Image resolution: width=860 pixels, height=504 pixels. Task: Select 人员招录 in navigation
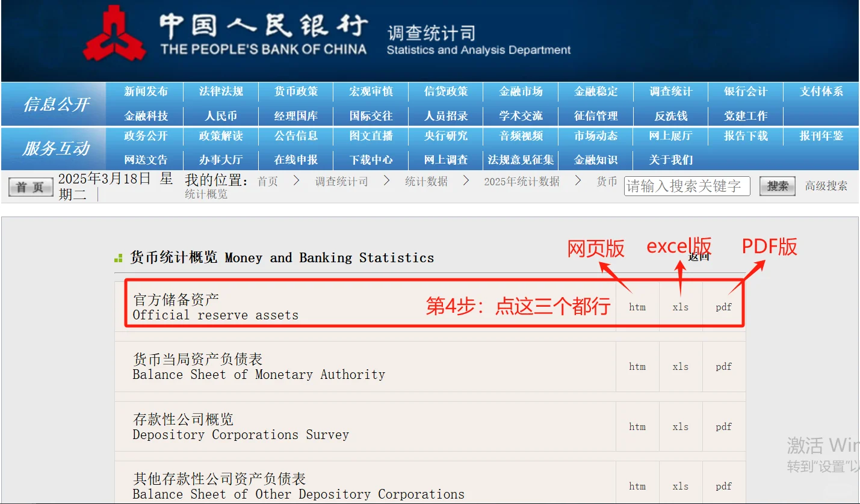[446, 115]
